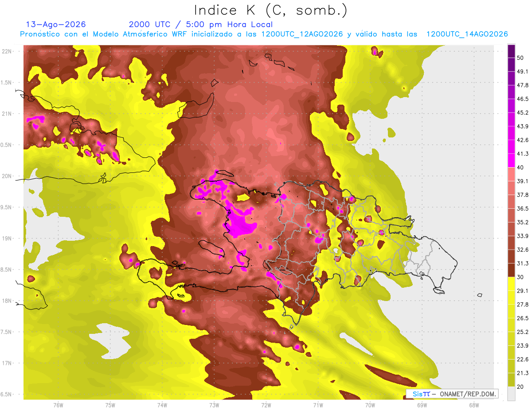Click the colorbar value "35.2"
This screenshot has width=532, height=411.
coord(523,222)
